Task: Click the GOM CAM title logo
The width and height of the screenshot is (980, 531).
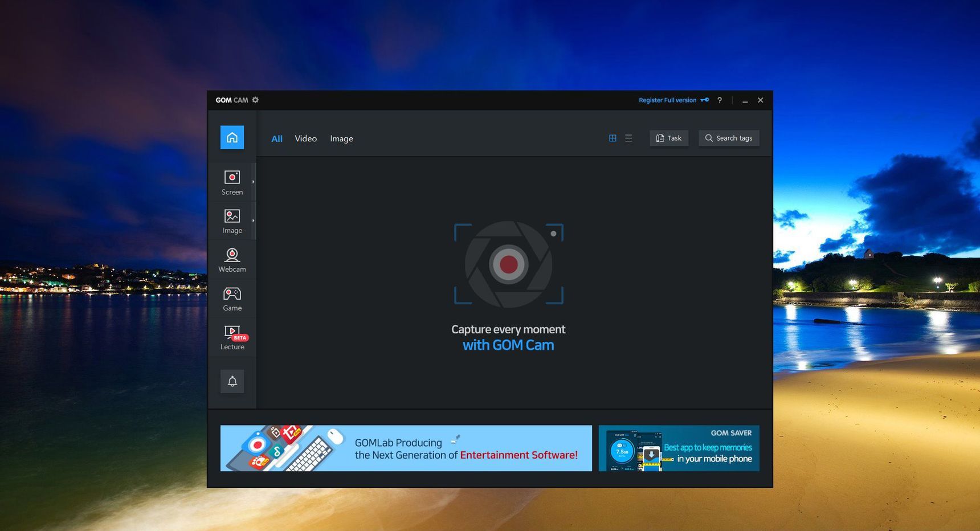Action: pyautogui.click(x=232, y=100)
